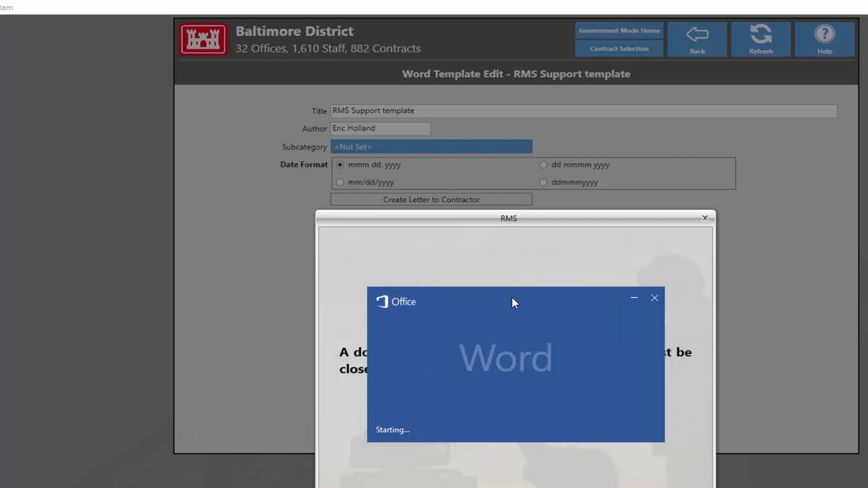
Task: Click the Refresh icon
Action: click(x=761, y=35)
